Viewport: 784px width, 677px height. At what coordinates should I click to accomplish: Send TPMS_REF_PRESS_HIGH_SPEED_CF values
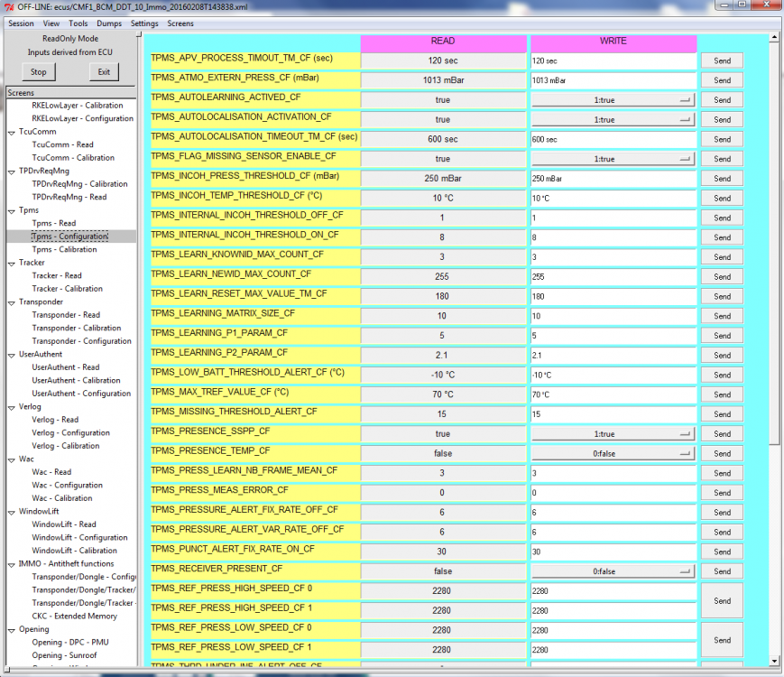[x=722, y=600]
